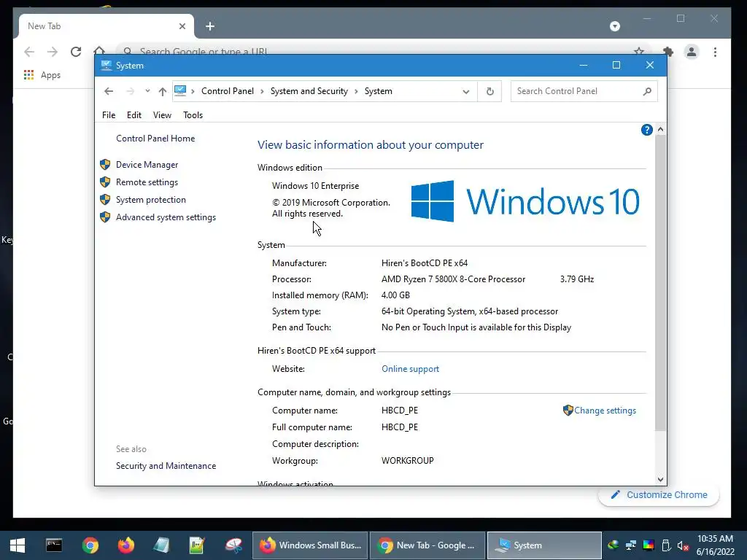Switch to Windows Small Bus... Firefox taskbar window

coord(310,545)
